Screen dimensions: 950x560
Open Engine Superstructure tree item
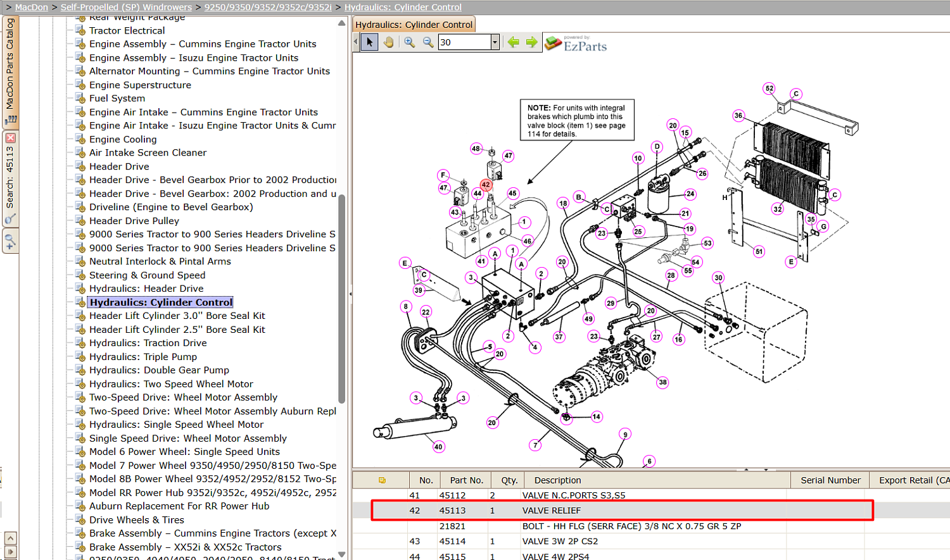pyautogui.click(x=140, y=85)
